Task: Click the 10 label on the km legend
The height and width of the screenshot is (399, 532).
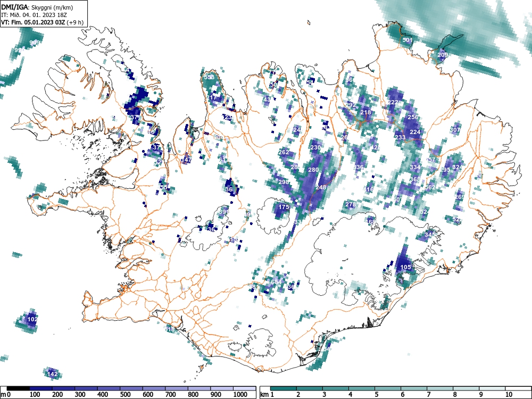Action: (x=508, y=395)
